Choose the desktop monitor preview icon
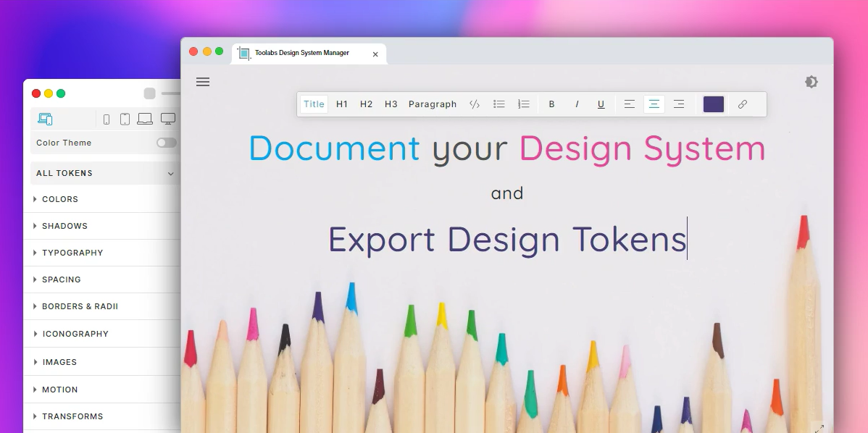868x433 pixels. tap(167, 118)
